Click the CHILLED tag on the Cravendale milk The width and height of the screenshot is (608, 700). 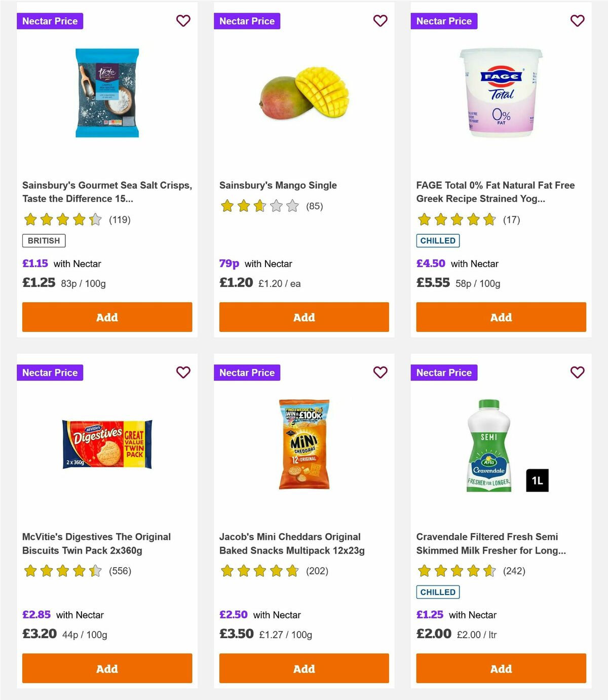pos(438,592)
